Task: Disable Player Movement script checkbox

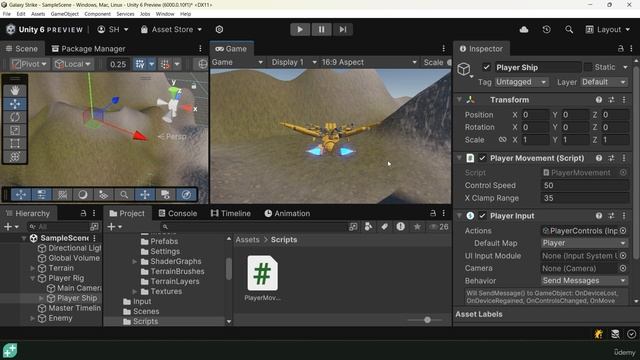Action: [482, 158]
